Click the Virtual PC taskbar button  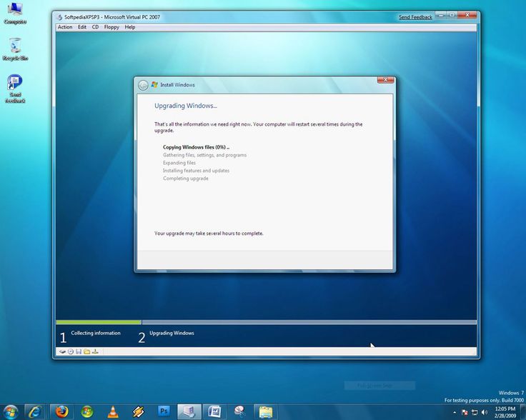pyautogui.click(x=189, y=411)
